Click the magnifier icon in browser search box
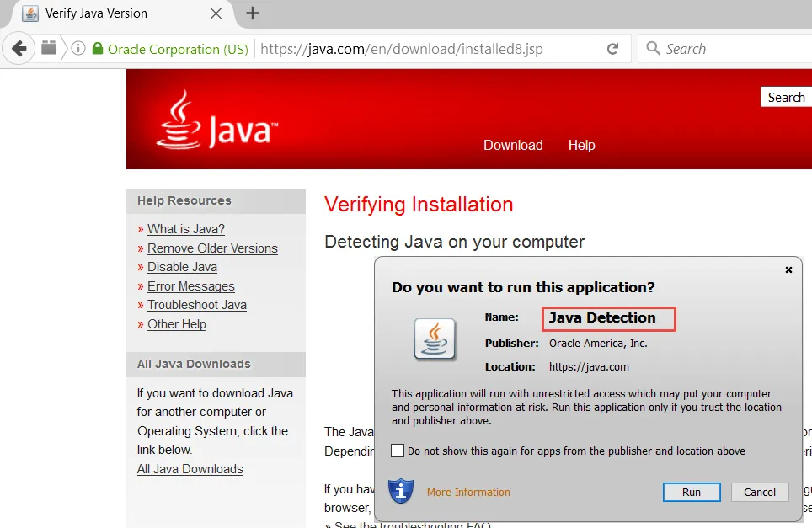This screenshot has height=528, width=812. pos(653,48)
